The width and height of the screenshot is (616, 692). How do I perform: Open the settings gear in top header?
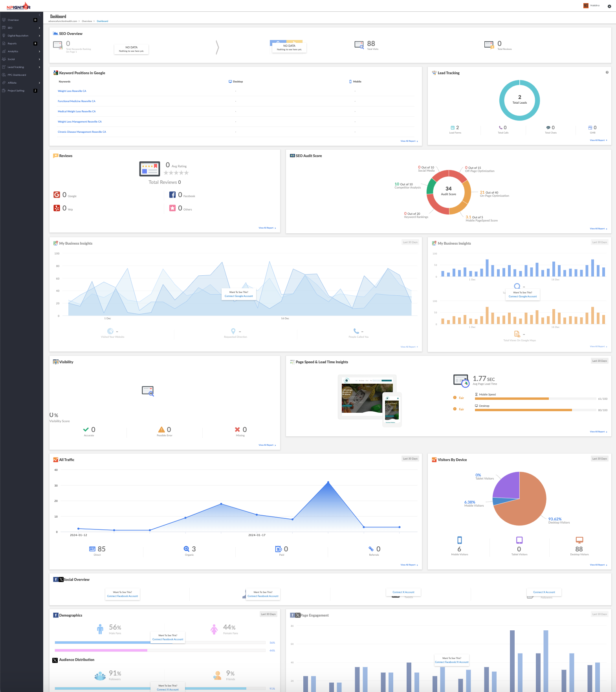click(x=609, y=6)
